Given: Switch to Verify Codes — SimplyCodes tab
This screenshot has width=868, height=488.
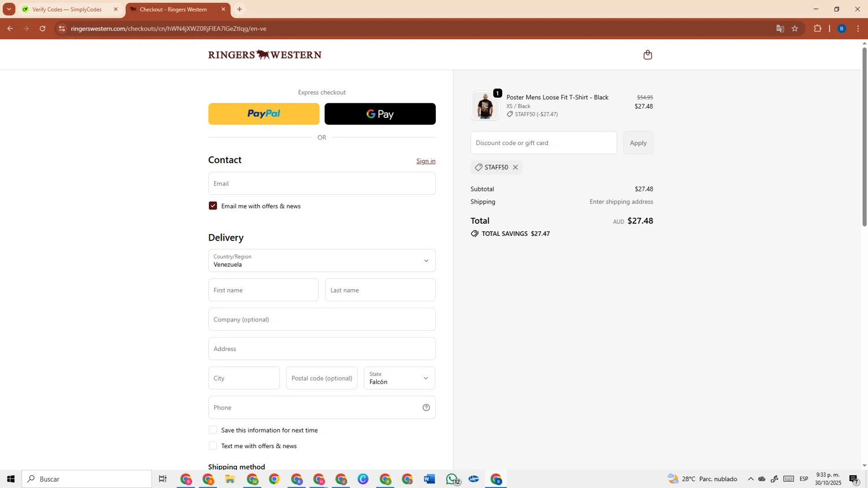Looking at the screenshot, I should (67, 9).
